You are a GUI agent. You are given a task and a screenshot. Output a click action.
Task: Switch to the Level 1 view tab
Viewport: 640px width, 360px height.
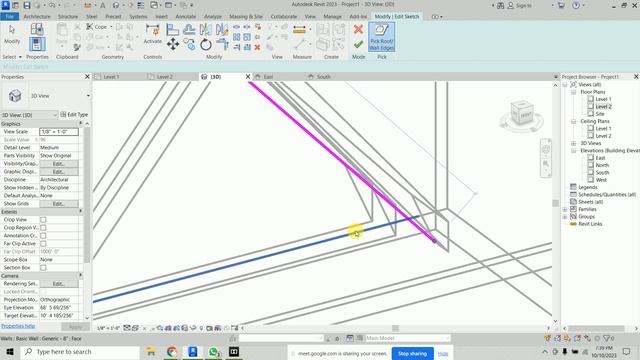point(111,77)
